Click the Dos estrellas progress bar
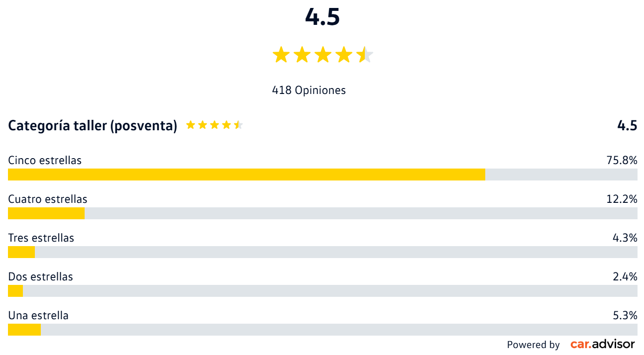 coord(322,291)
